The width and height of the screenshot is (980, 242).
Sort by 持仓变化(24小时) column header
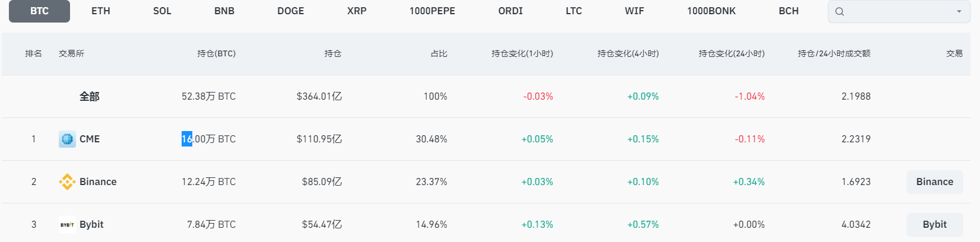coord(731,54)
